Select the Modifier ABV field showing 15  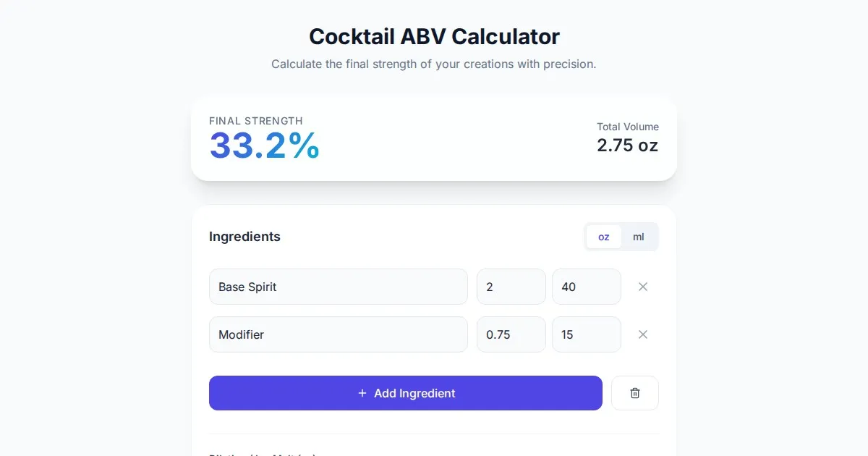(x=586, y=334)
